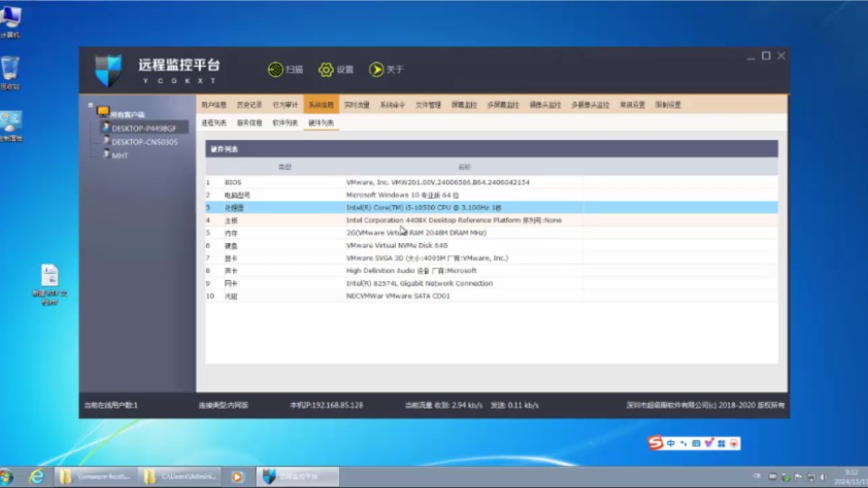The width and height of the screenshot is (868, 488).
Task: Open C:\Users\Admini taskbar folder item
Action: 180,476
